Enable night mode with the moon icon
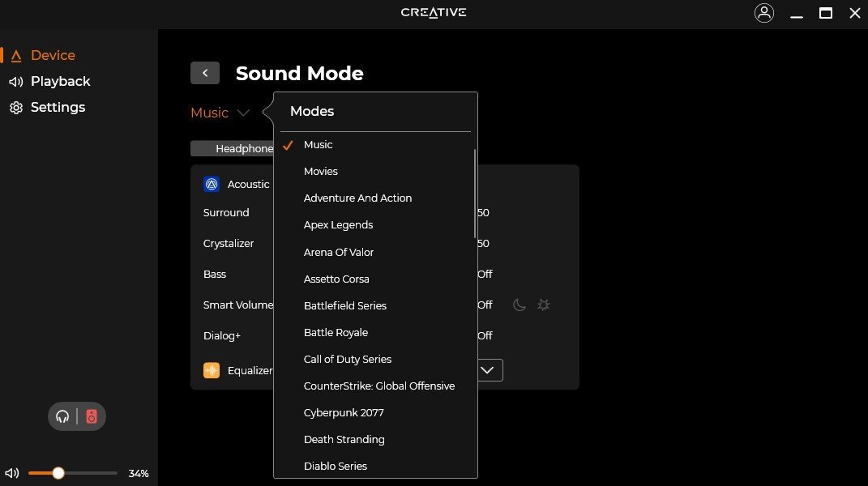Screen dimensions: 868x486 coord(519,305)
